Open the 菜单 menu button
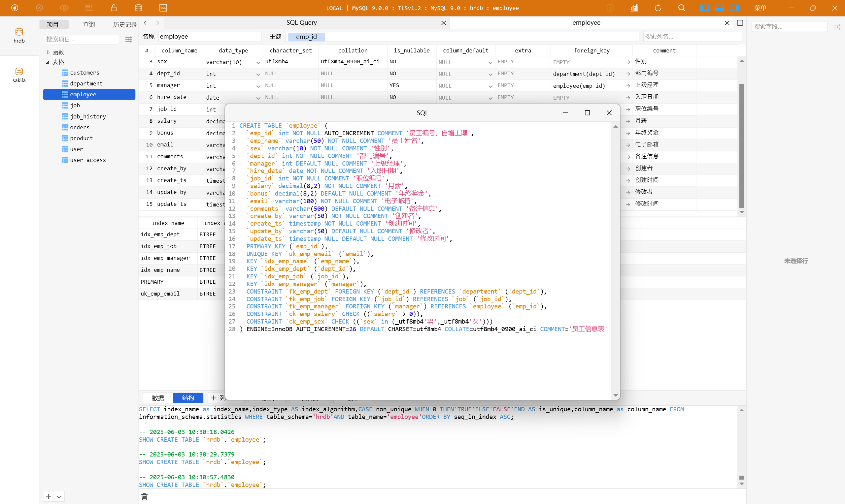Screen dimensions: 845x504 pos(760,8)
